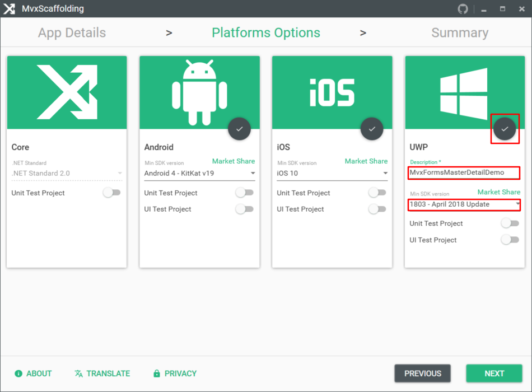Deselect Android platform checkmark button

coord(240,129)
